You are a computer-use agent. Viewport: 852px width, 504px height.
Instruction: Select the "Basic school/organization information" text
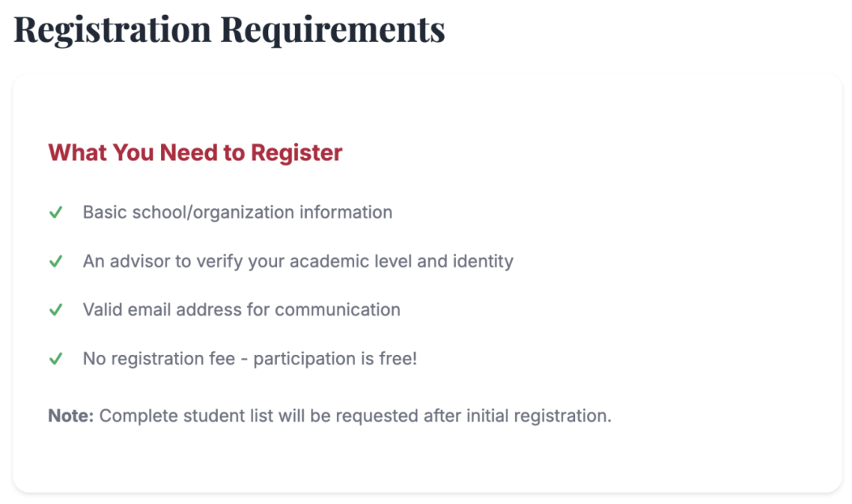point(237,212)
